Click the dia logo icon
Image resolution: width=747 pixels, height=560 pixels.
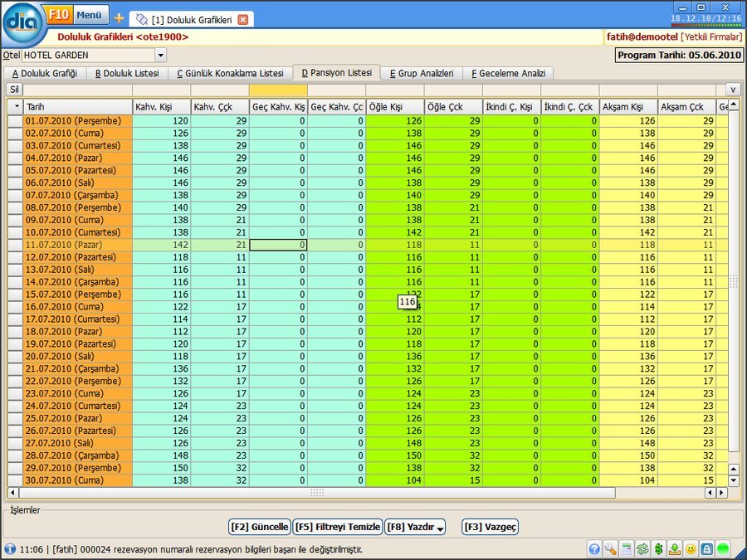22,23
